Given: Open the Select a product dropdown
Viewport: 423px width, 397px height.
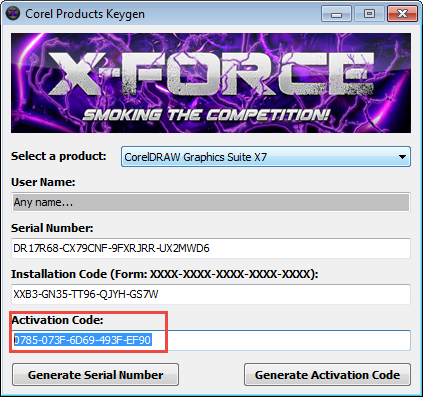Looking at the screenshot, I should click(266, 157).
